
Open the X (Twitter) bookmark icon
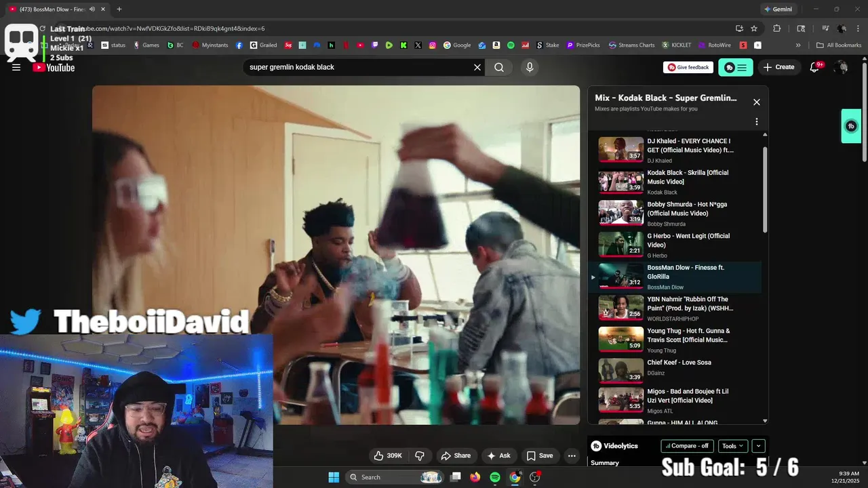coord(418,45)
